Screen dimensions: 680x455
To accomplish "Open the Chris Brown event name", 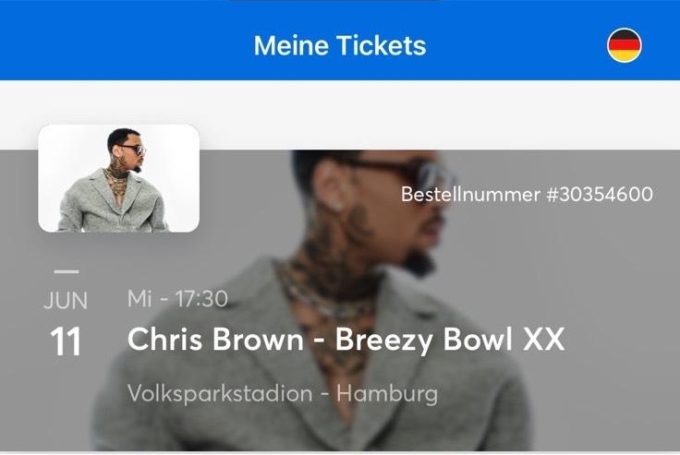I will pyautogui.click(x=216, y=339).
